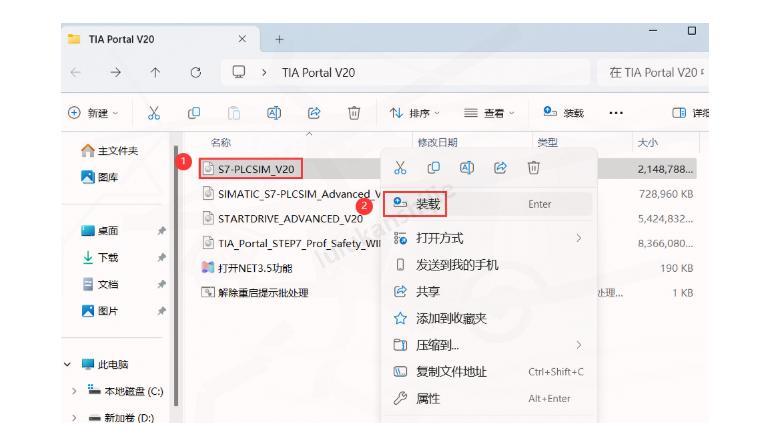The image size is (770, 446).
Task: Expand the 打开方式 submenu arrow
Action: tap(579, 238)
